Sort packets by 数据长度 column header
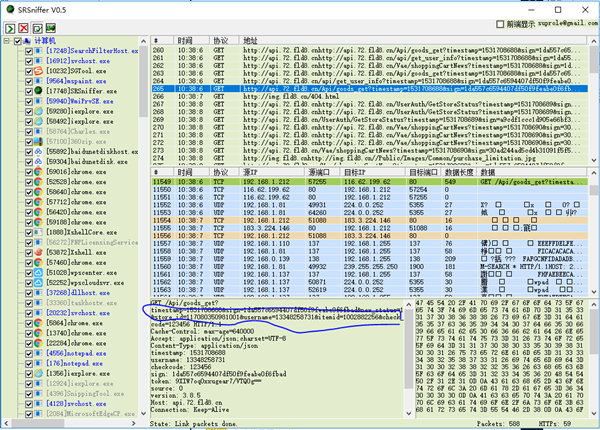Viewport: 600px width, 430px height. (458, 172)
